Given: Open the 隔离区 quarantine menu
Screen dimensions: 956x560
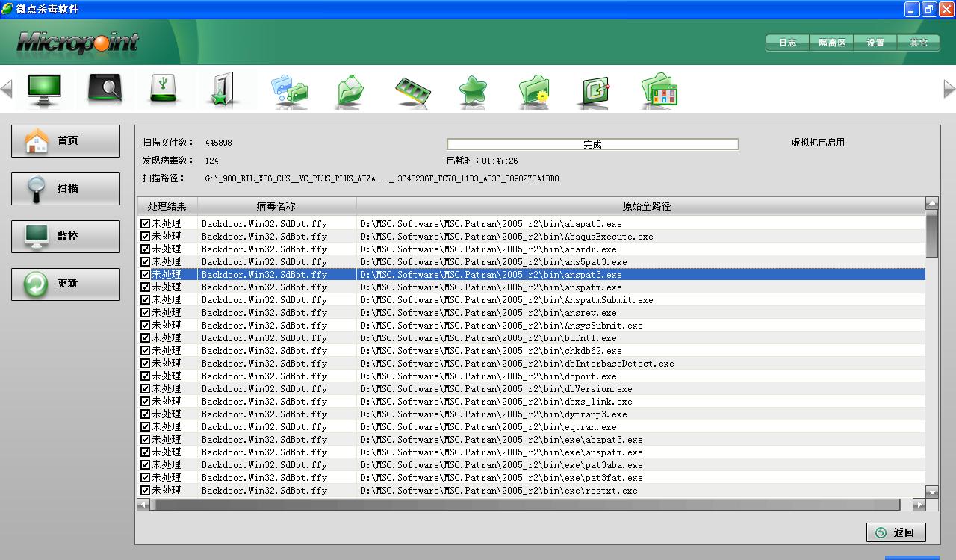Looking at the screenshot, I should click(832, 43).
